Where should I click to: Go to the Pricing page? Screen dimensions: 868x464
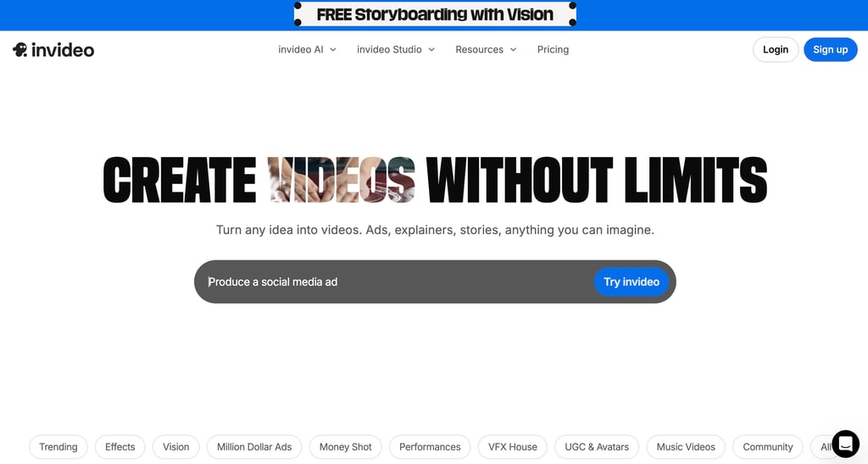point(553,50)
